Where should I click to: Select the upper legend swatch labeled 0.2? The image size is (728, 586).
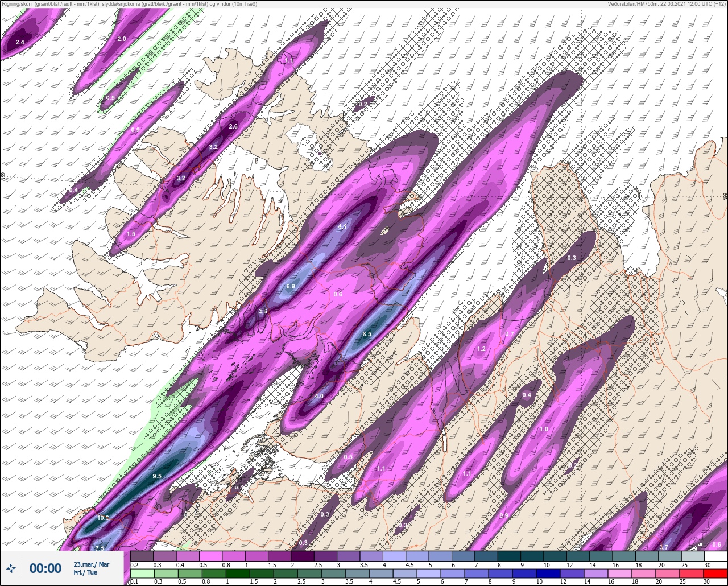pyautogui.click(x=142, y=556)
